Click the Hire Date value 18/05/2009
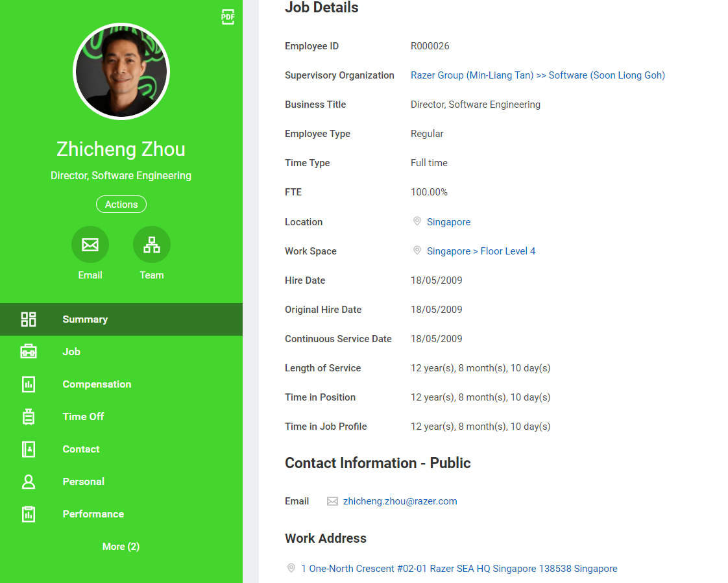Image resolution: width=728 pixels, height=583 pixels. tap(437, 280)
